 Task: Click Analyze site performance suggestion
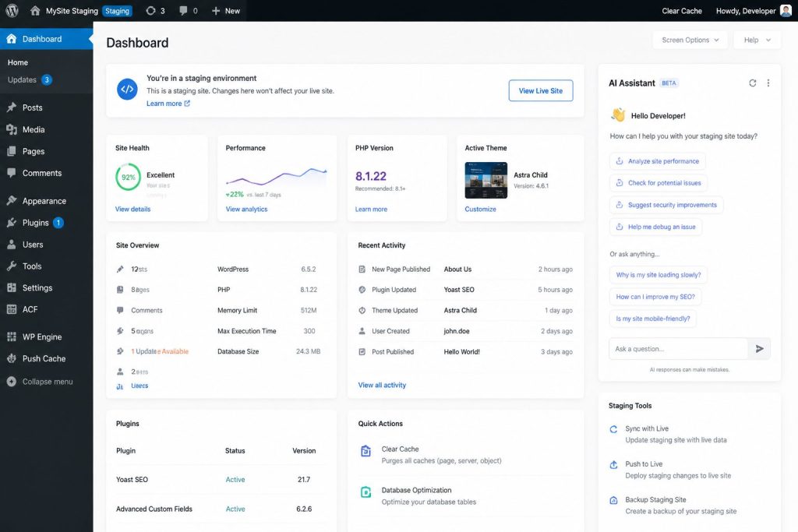(x=657, y=161)
